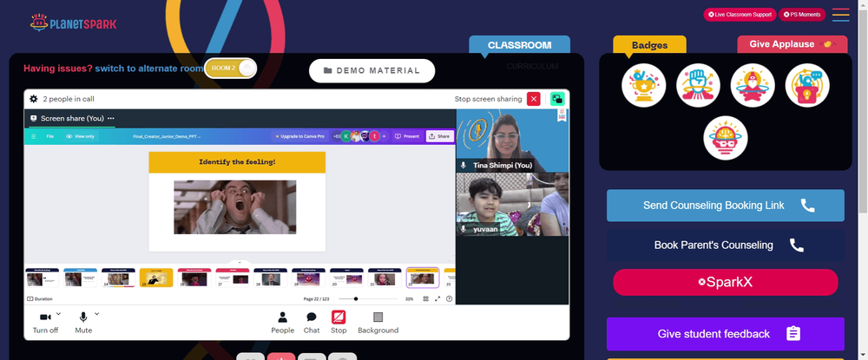Select slide thumbnail 12

(42, 278)
